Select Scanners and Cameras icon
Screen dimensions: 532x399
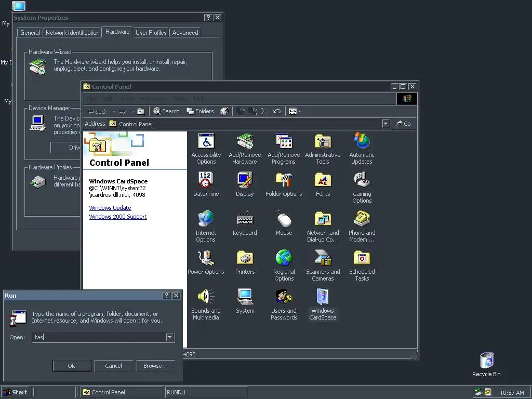323,265
